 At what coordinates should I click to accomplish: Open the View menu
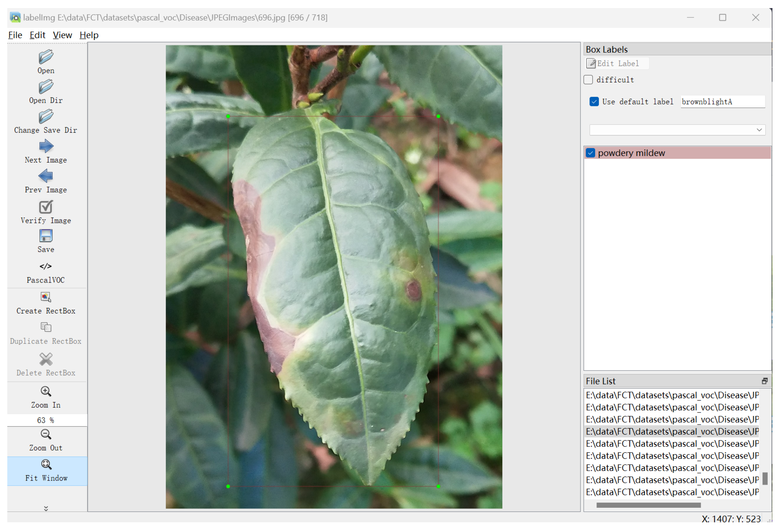pyautogui.click(x=62, y=35)
